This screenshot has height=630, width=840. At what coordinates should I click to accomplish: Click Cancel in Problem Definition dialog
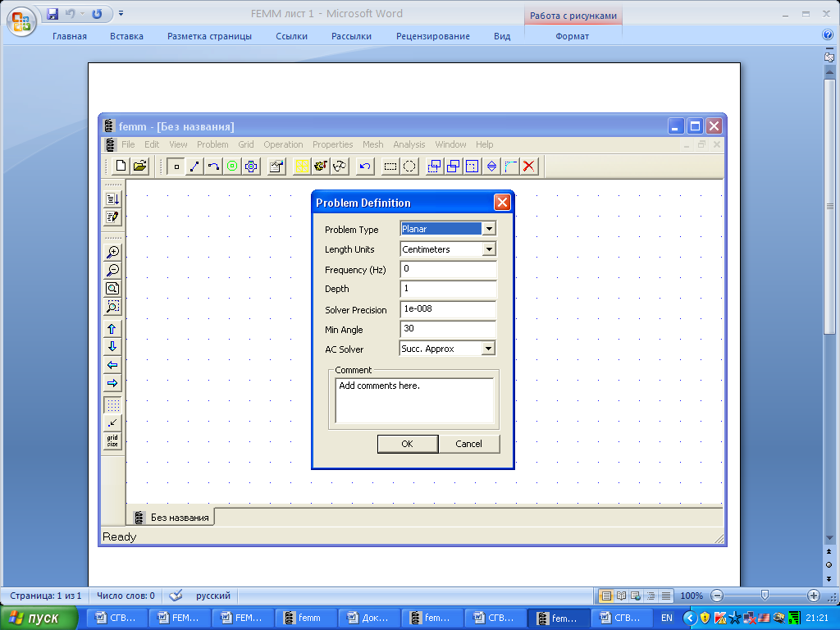(468, 444)
